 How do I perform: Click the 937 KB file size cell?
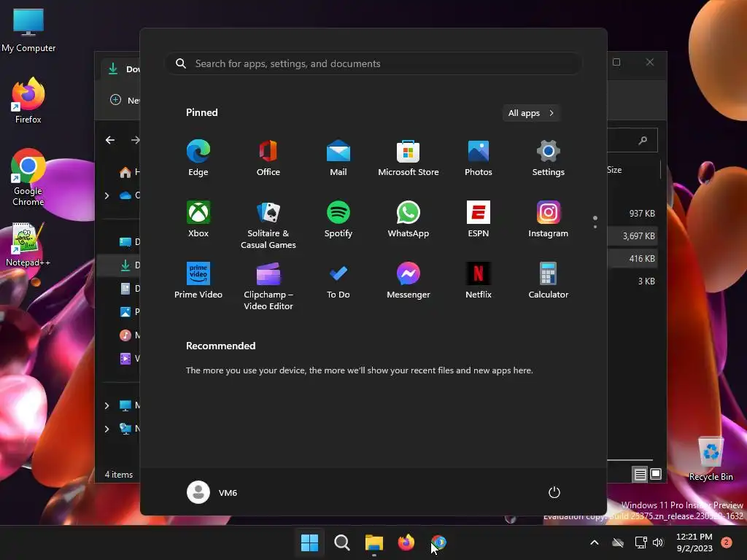(642, 214)
